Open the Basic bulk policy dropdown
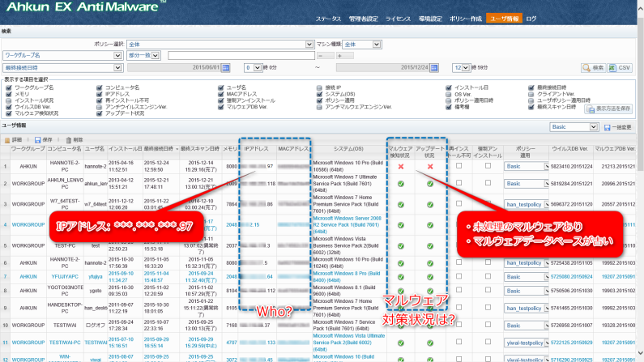Viewport: 644px width, 362px height. pyautogui.click(x=574, y=127)
